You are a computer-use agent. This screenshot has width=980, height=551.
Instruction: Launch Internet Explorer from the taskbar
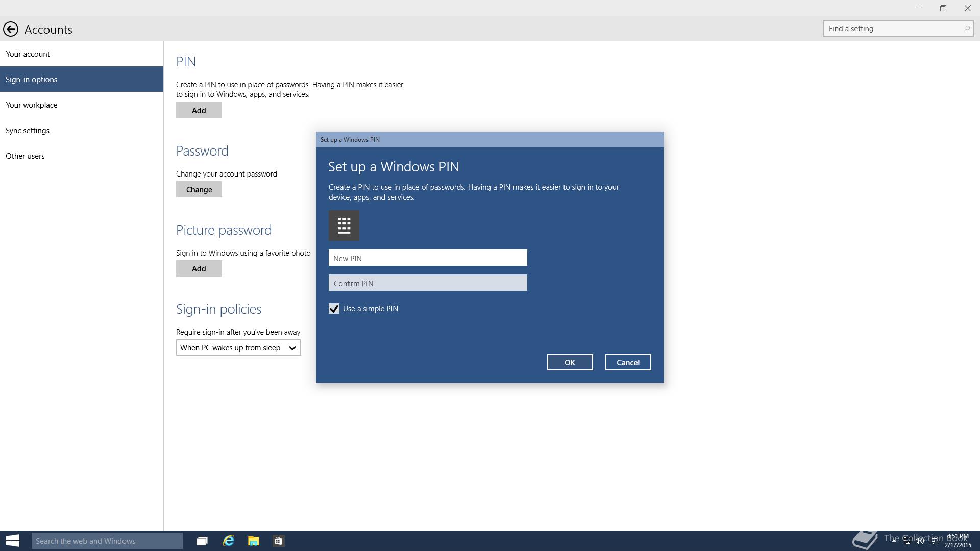click(228, 541)
